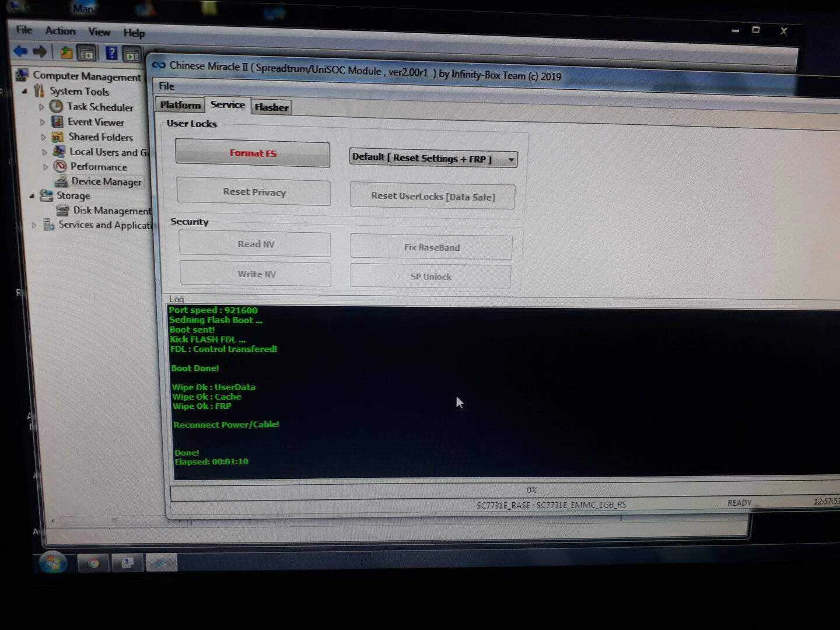This screenshot has width=840, height=630.
Task: Select the Computer Management root node icon
Action: (22, 75)
